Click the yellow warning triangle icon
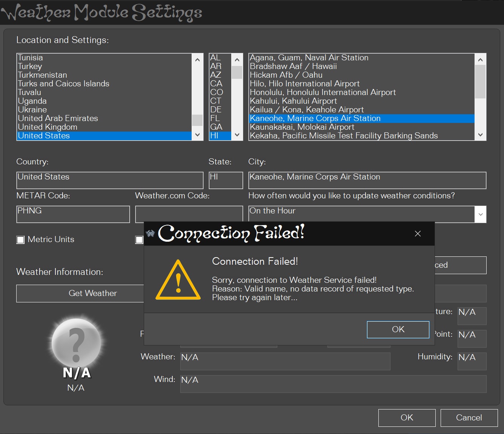The height and width of the screenshot is (434, 504). [178, 280]
